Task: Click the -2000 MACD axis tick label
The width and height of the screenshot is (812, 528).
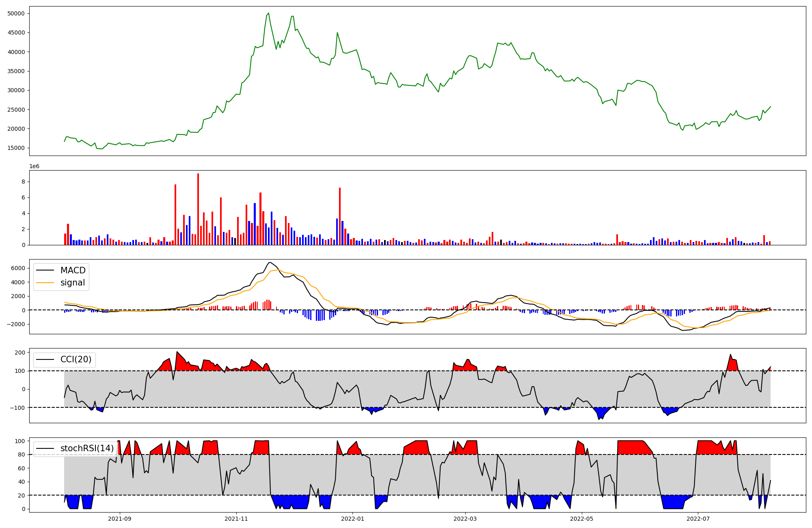Action: [x=17, y=324]
